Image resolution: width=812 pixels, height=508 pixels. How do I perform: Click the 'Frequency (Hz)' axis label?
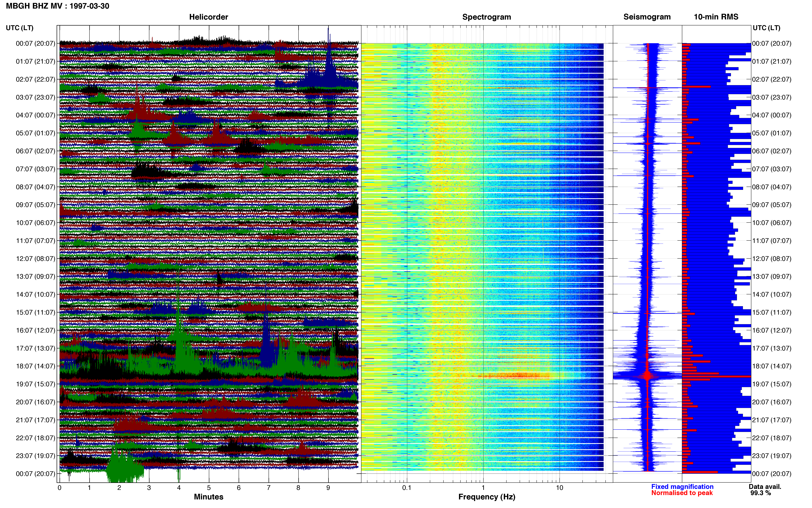point(486,497)
